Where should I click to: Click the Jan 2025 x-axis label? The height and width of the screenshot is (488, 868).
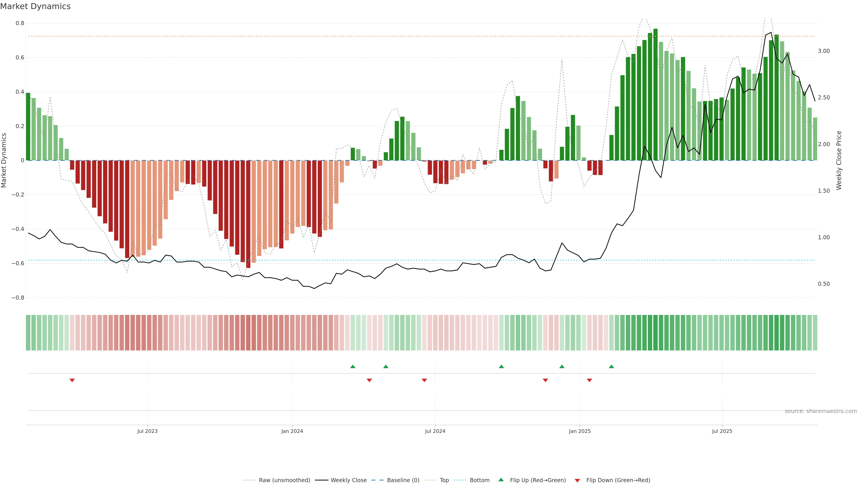[580, 431]
